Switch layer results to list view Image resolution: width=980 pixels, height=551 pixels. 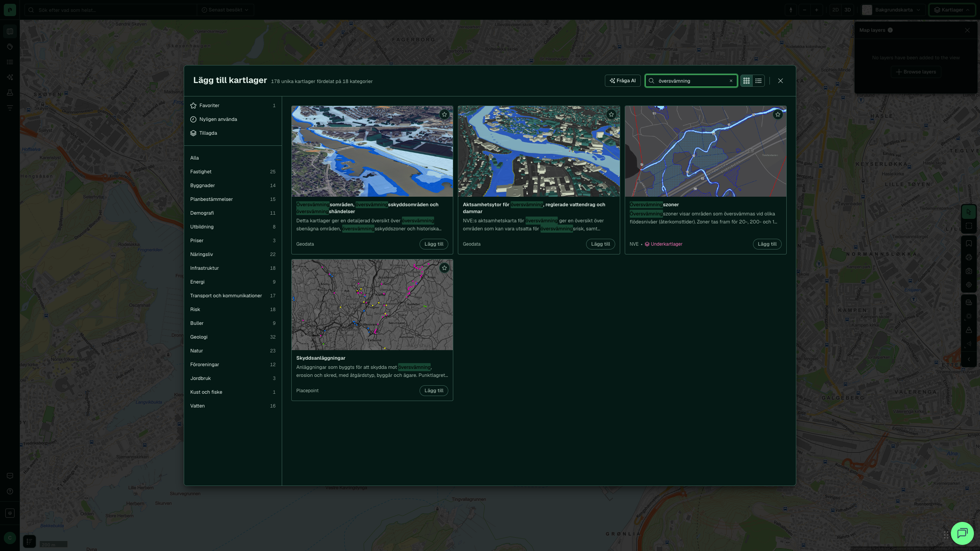coord(758,81)
